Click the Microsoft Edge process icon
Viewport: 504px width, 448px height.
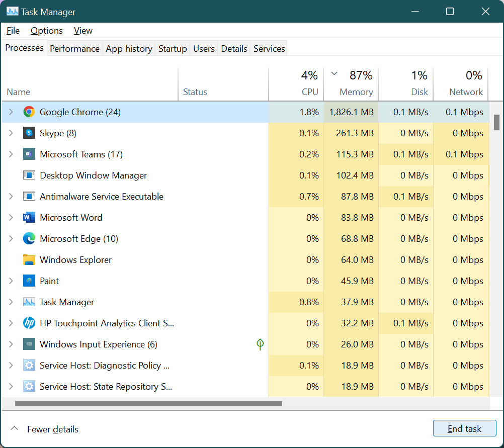click(x=29, y=239)
